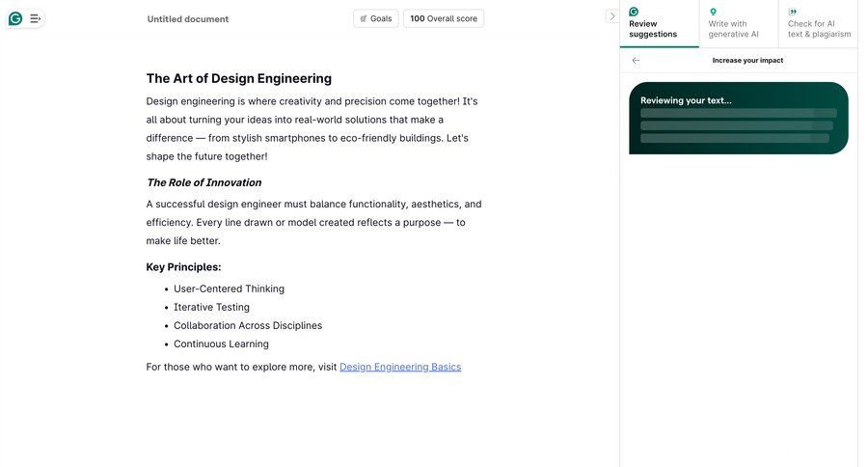Image resolution: width=868 pixels, height=467 pixels.
Task: Open the Goals button
Action: 376,18
